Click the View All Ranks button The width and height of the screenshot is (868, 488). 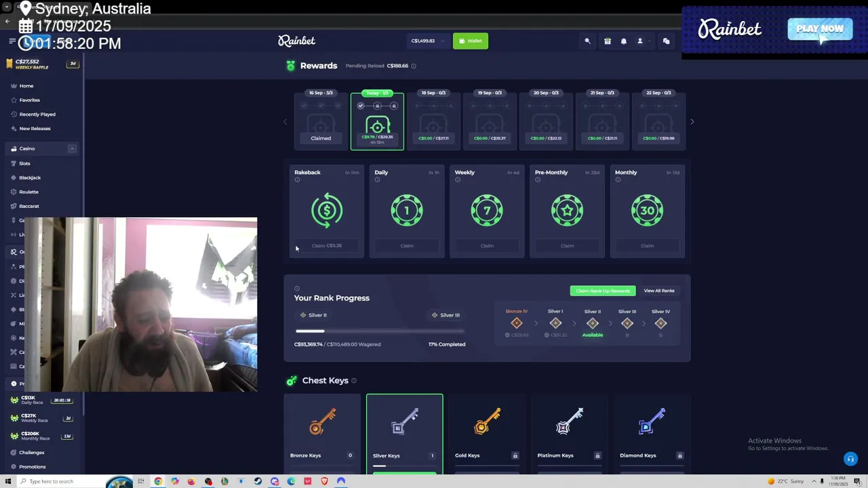point(659,291)
